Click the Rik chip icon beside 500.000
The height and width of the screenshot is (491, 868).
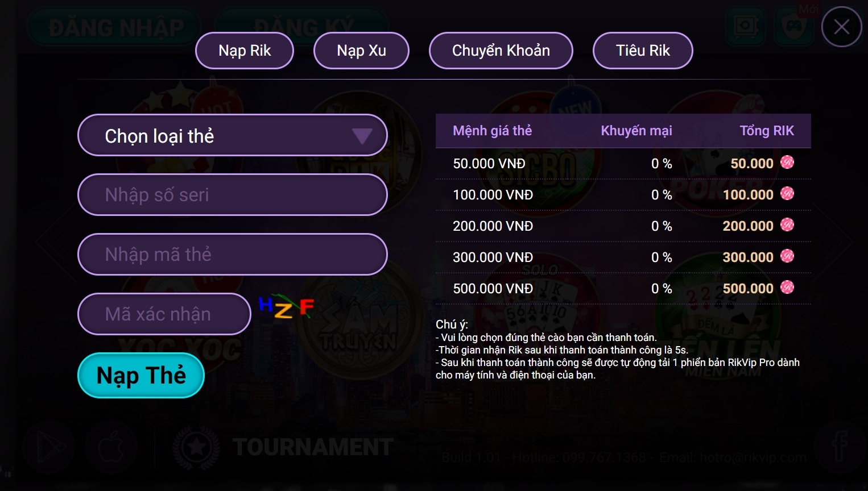[787, 288]
